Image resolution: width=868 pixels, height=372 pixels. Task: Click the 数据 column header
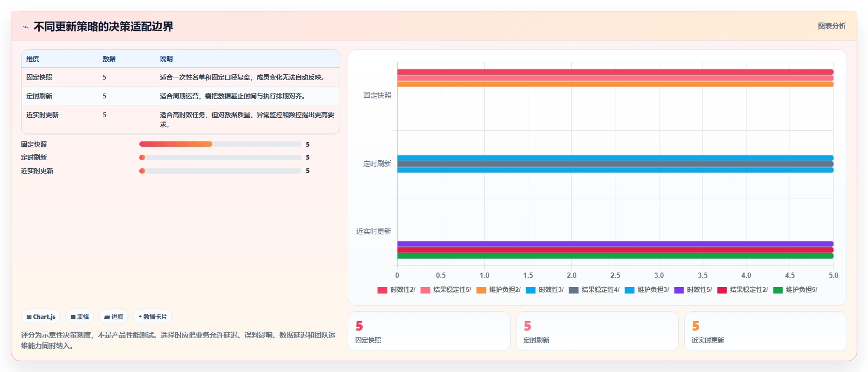click(x=109, y=59)
